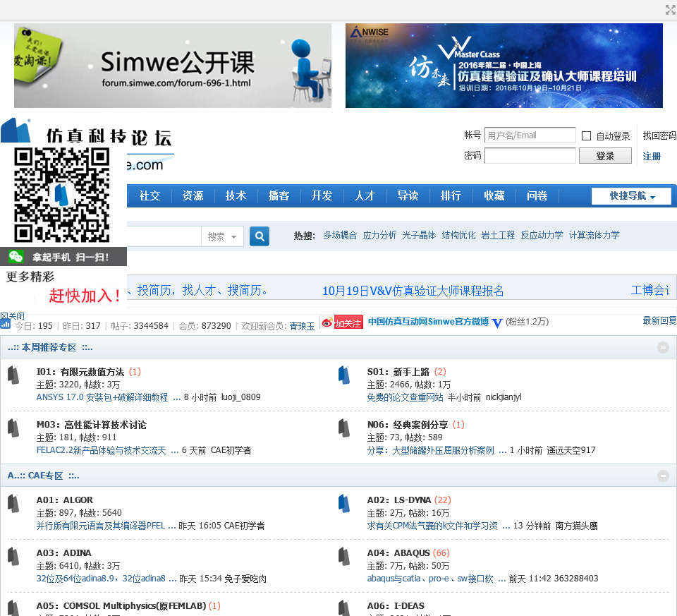Open 中国仿真互动网Simwe官方微博 link

428,322
